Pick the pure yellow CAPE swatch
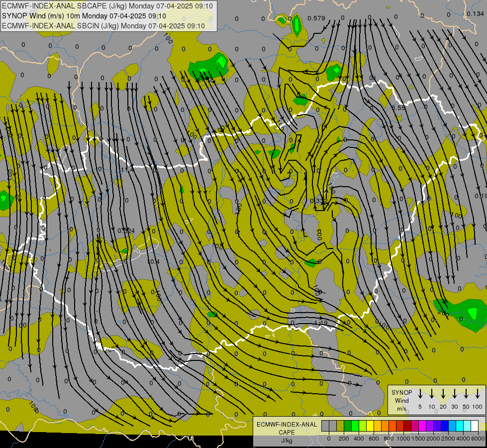 coord(370,426)
